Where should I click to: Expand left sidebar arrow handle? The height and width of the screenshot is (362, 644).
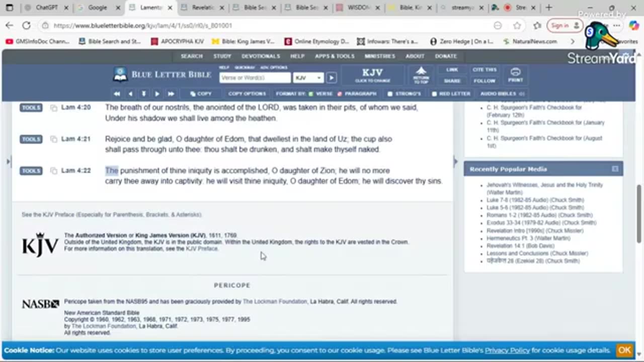pyautogui.click(x=8, y=161)
